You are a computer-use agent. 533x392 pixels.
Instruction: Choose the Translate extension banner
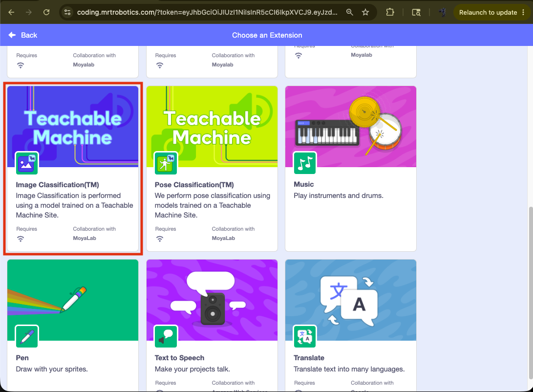tap(351, 300)
